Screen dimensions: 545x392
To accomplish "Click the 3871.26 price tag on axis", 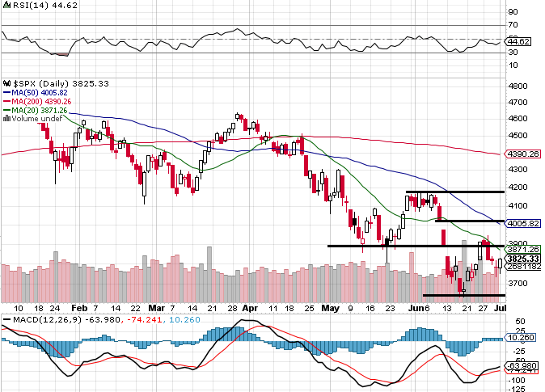I will click(x=522, y=249).
